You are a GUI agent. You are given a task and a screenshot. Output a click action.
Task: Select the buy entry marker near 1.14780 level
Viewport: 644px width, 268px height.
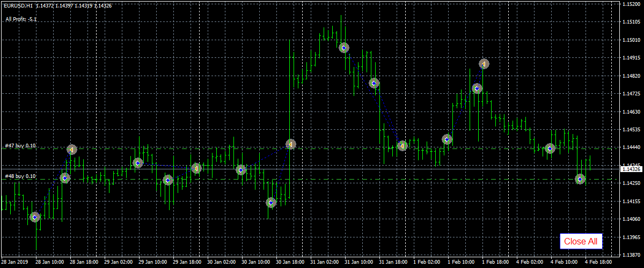(374, 83)
